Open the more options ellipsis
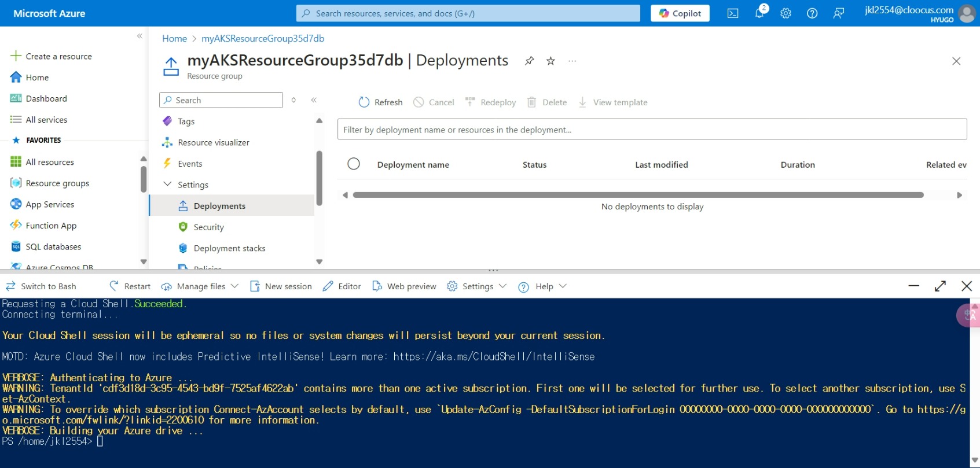Screen dimensions: 980x468 [x=572, y=61]
